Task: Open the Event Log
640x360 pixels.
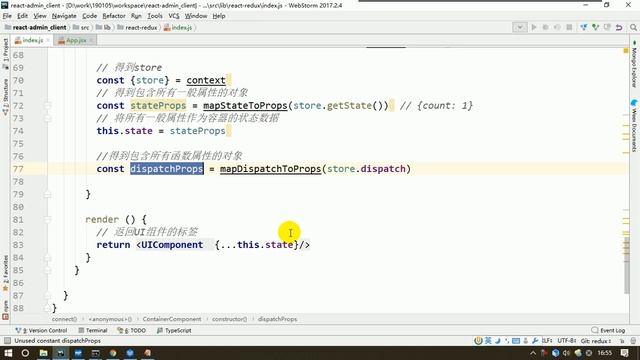Action: [x=608, y=330]
